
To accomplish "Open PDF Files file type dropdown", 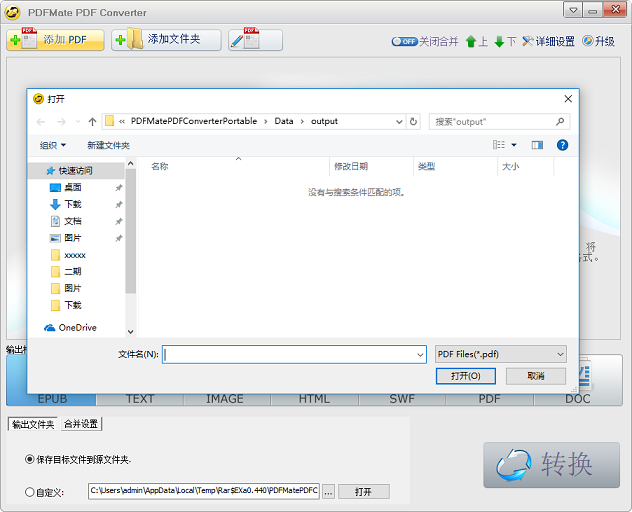I will (501, 354).
